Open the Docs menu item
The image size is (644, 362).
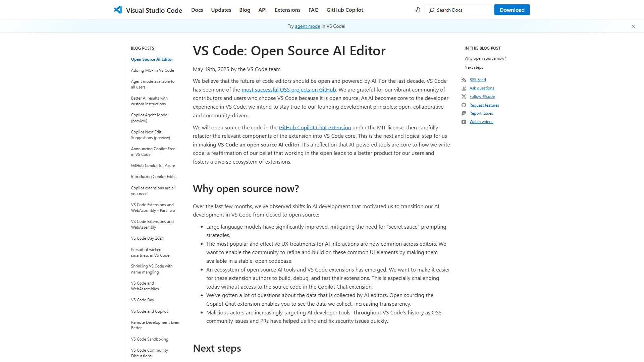point(197,10)
